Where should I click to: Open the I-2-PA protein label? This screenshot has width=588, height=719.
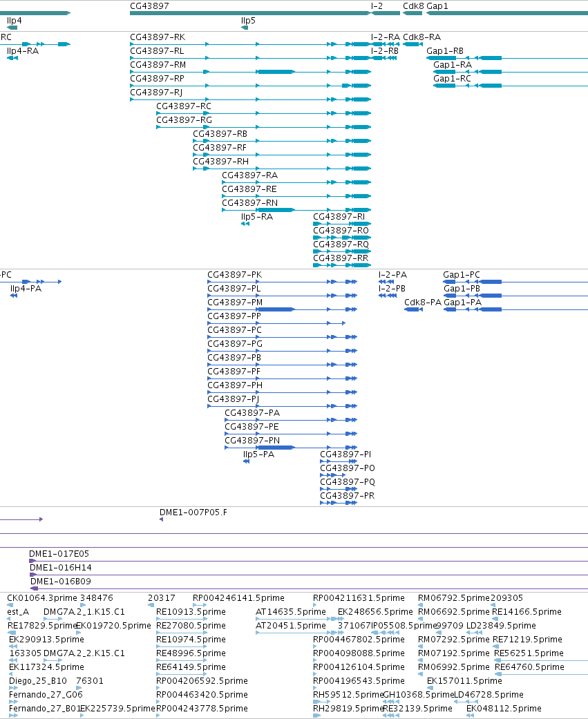click(392, 275)
